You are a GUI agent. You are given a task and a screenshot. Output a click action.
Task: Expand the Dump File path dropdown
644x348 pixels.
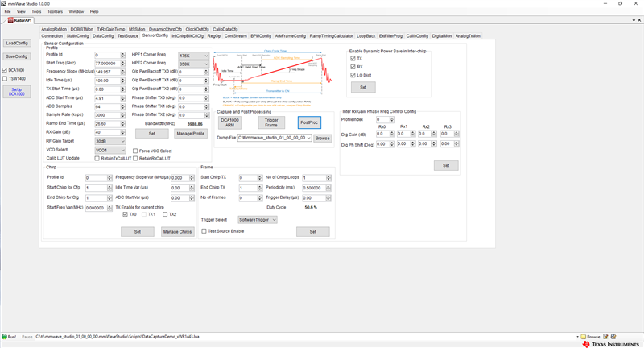(309, 138)
